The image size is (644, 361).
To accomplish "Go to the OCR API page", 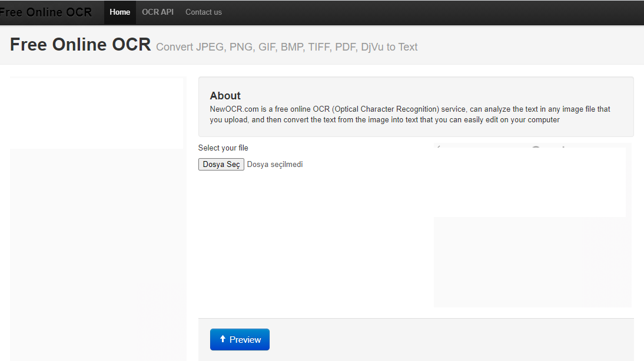I will [158, 12].
